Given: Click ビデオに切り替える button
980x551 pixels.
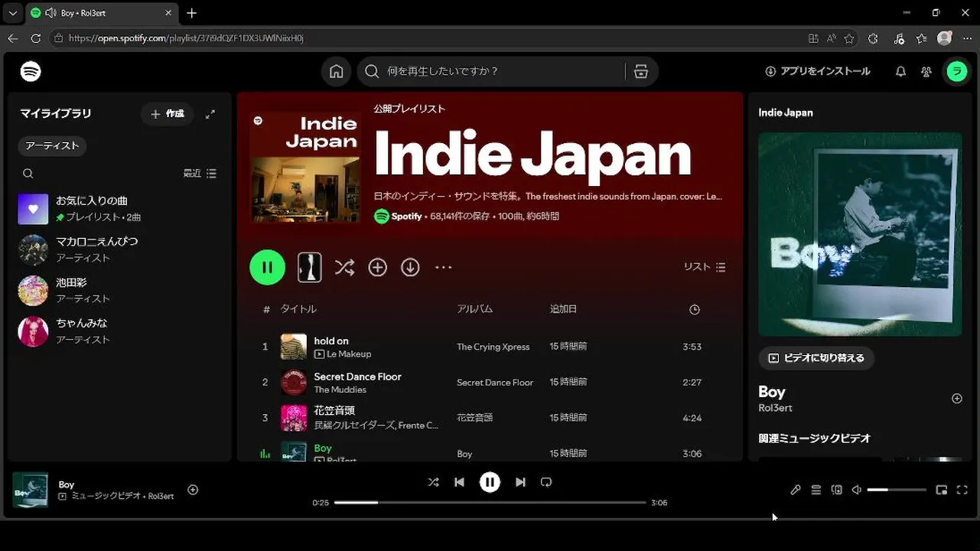Looking at the screenshot, I should coord(816,358).
